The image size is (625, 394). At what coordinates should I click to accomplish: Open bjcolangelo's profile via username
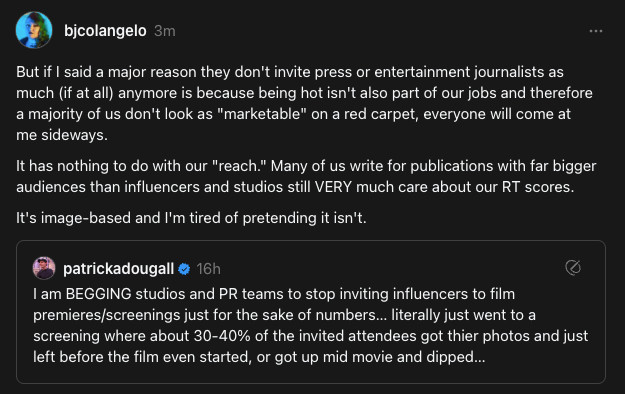105,31
